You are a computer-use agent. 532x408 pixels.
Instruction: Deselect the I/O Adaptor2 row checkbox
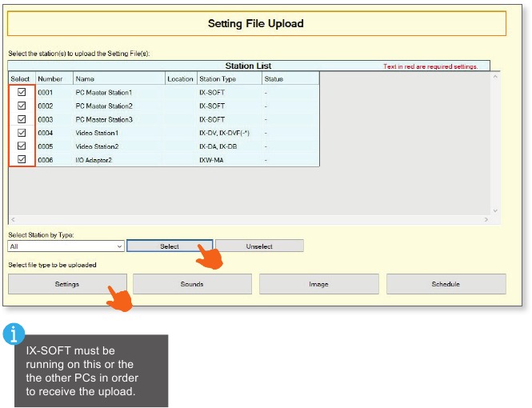click(22, 160)
